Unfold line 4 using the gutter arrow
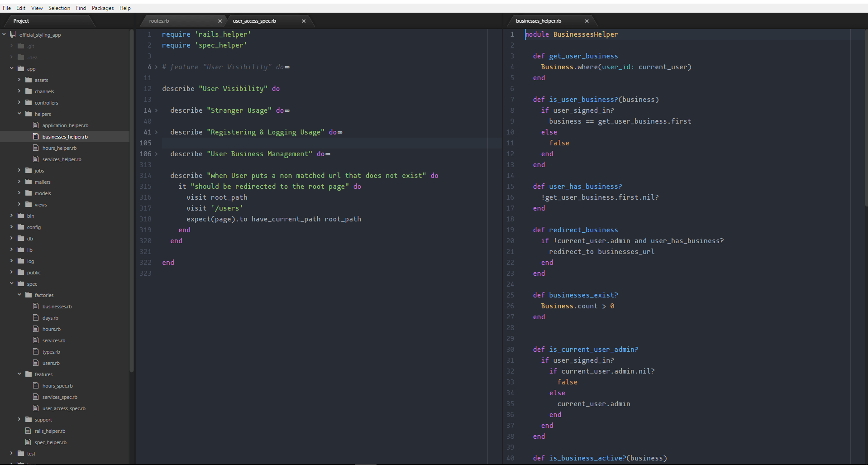The image size is (868, 465). (157, 67)
